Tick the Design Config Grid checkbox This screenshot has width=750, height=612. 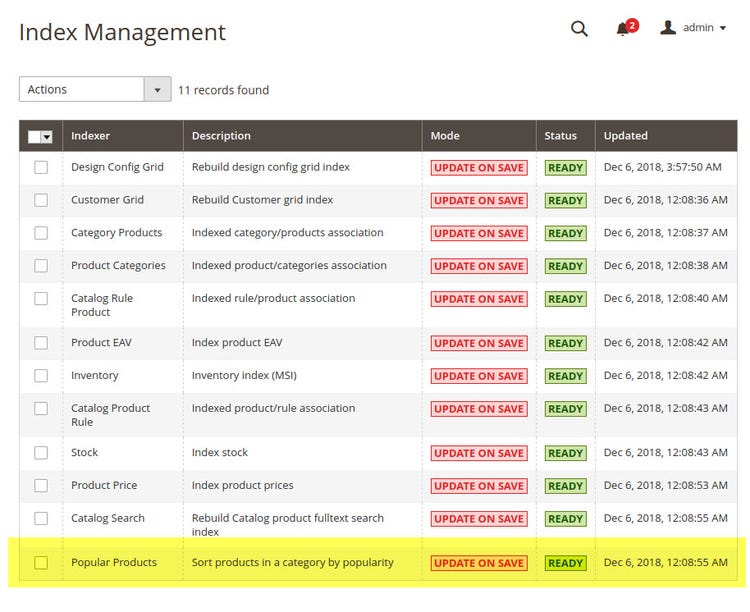coord(41,168)
